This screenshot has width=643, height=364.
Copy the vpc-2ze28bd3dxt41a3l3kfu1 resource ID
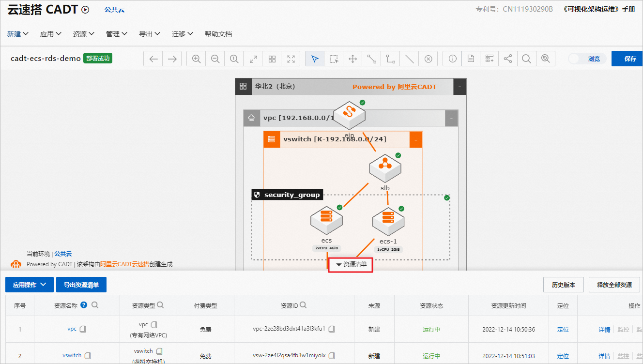click(x=332, y=329)
